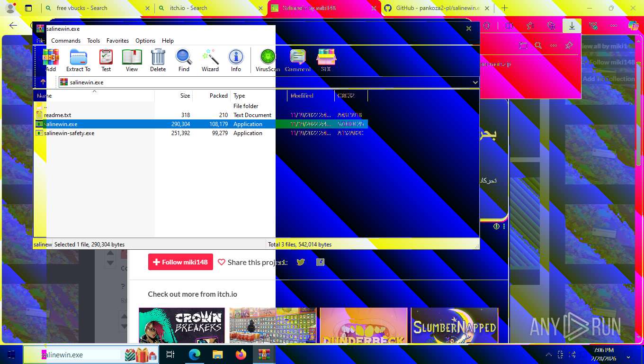The image size is (644, 364).
Task: Click the Delete trash can icon
Action: 158,60
